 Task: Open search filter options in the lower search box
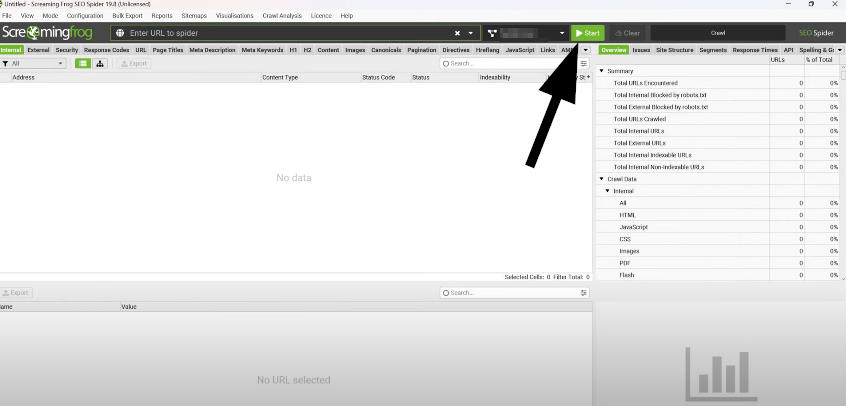(583, 293)
